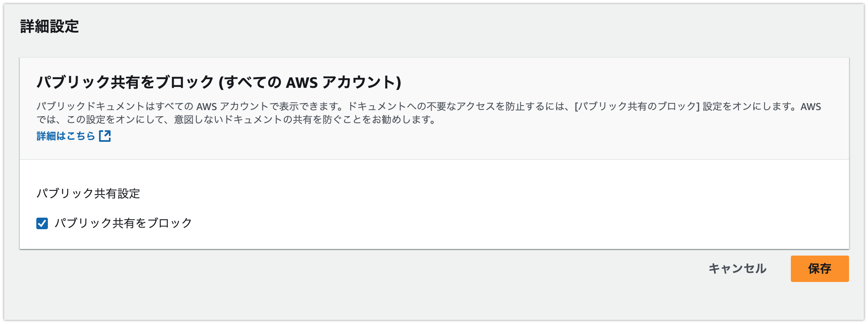Toggle the パブリック共有をブロック checkbox
The image size is (868, 324).
[42, 223]
